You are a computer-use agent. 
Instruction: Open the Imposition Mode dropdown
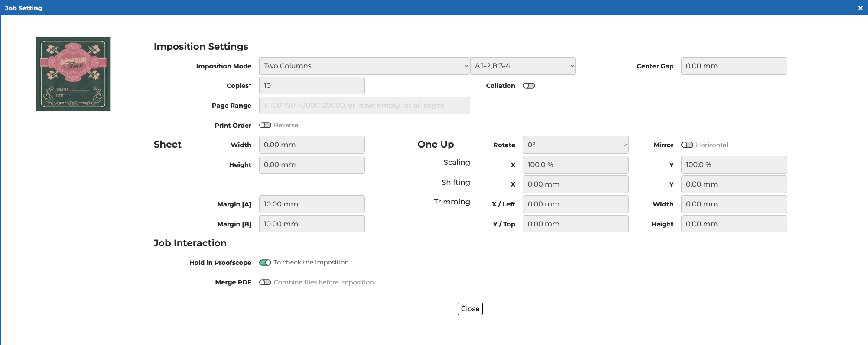[364, 66]
